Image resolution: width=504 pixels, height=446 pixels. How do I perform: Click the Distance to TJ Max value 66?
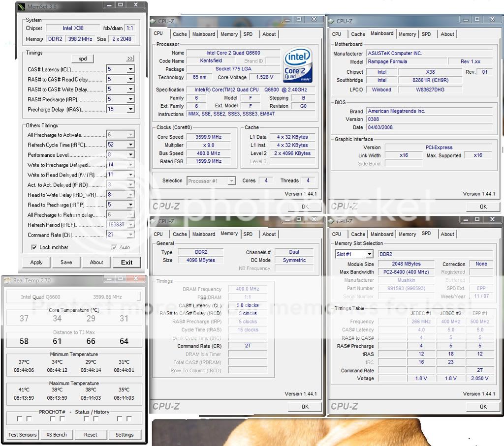[x=91, y=341]
